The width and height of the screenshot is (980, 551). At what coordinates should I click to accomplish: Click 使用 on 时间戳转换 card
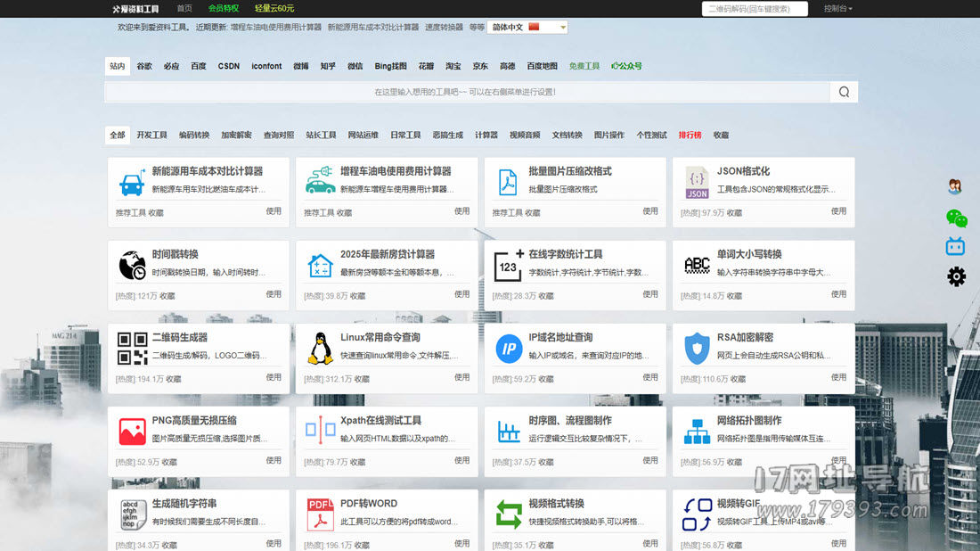(274, 294)
